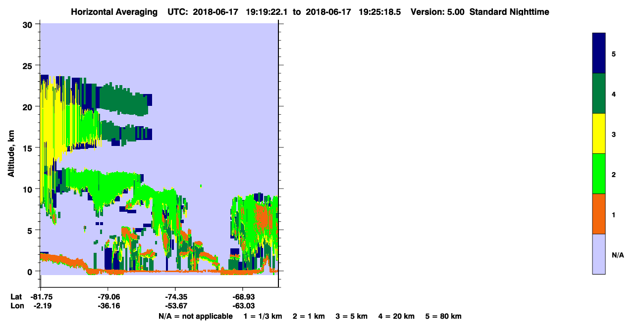Click the dark blue level 5 color segment
The width and height of the screenshot is (644, 330).
point(599,53)
